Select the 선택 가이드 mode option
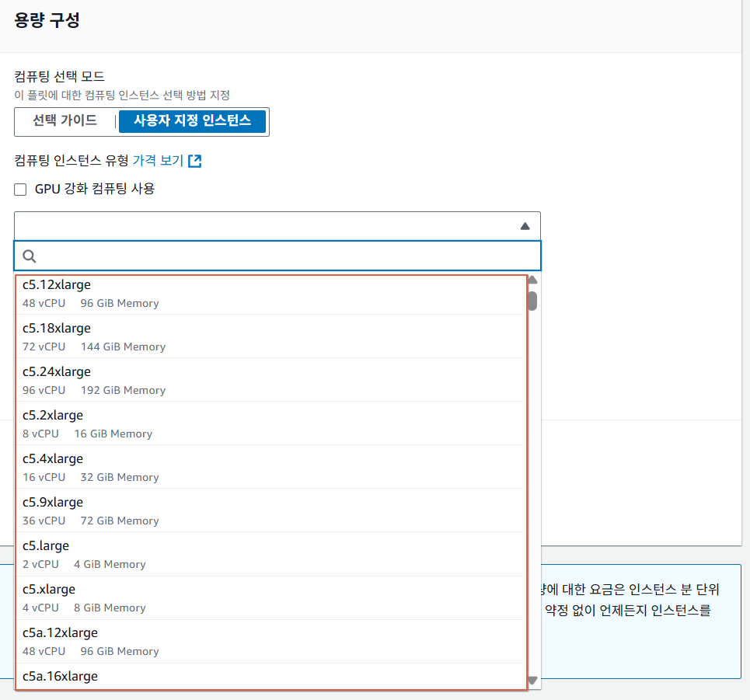This screenshot has width=750, height=700. coord(65,121)
